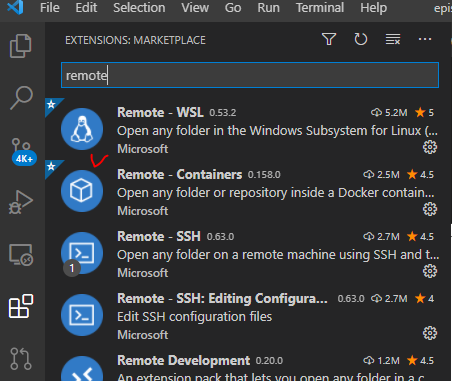This screenshot has width=452, height=381.
Task: Open the Run and Debug view
Action: [21, 202]
